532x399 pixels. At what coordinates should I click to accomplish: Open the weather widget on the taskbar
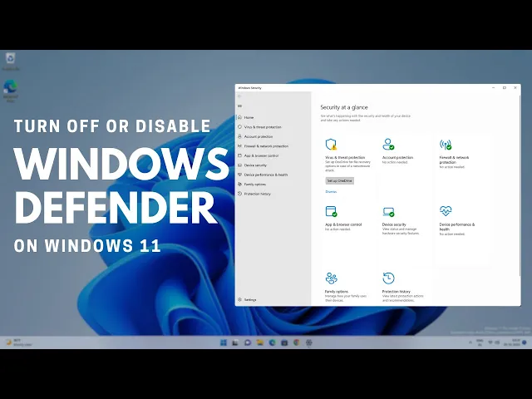point(18,342)
